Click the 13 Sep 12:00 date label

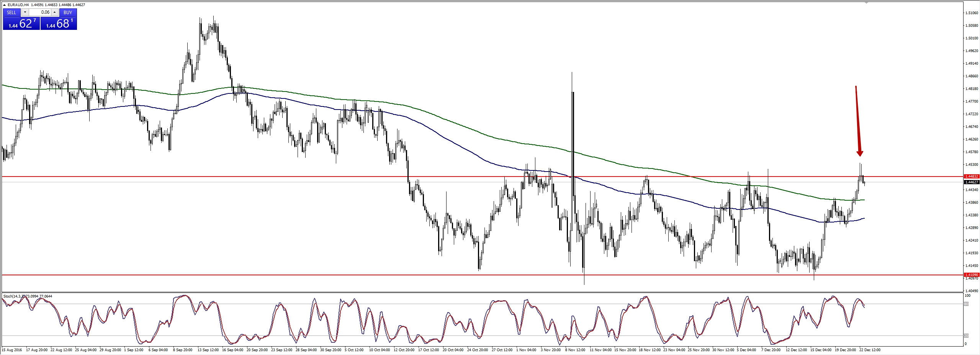[x=208, y=350]
